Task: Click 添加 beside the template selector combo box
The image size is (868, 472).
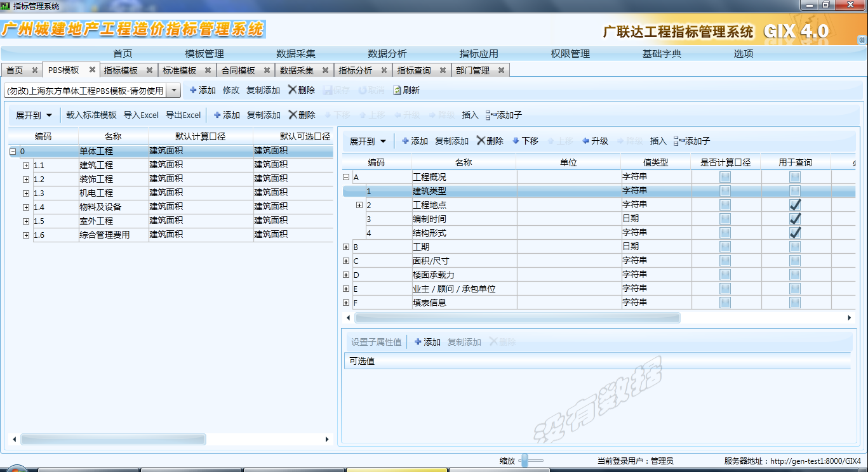Action: [x=203, y=90]
